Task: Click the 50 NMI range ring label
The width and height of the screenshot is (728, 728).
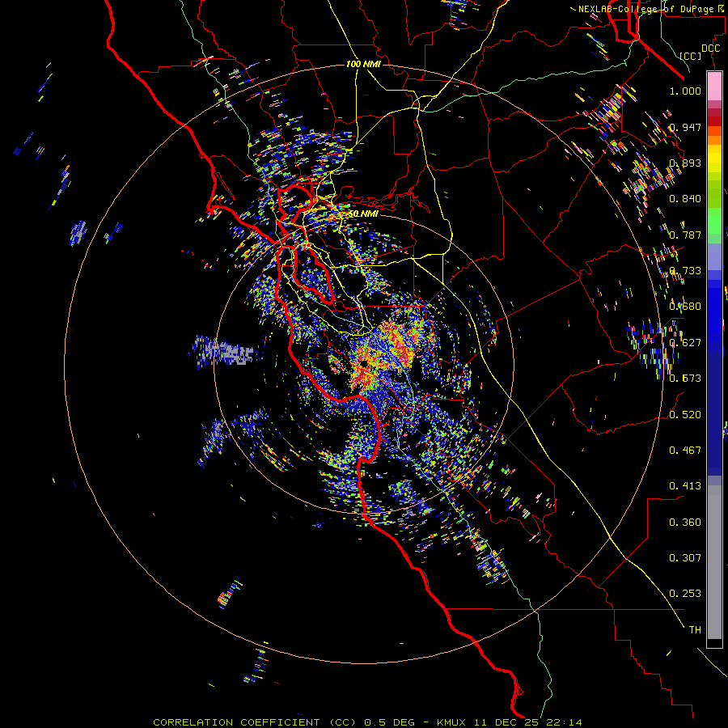Action: (363, 214)
